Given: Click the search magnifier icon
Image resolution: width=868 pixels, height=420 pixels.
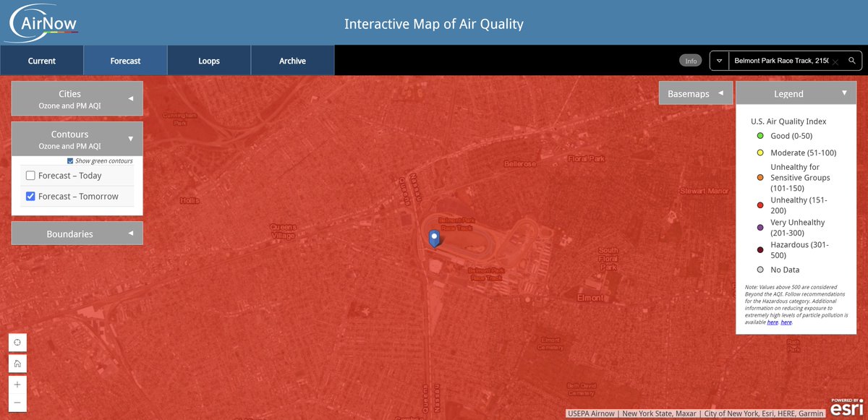Looking at the screenshot, I should (852, 61).
